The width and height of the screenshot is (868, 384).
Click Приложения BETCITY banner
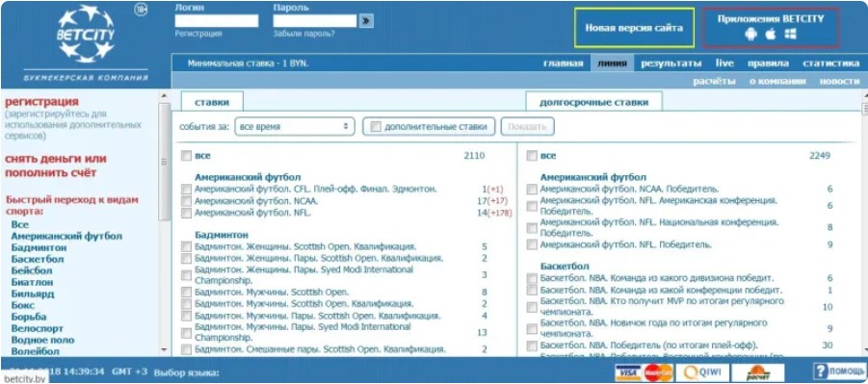[771, 28]
